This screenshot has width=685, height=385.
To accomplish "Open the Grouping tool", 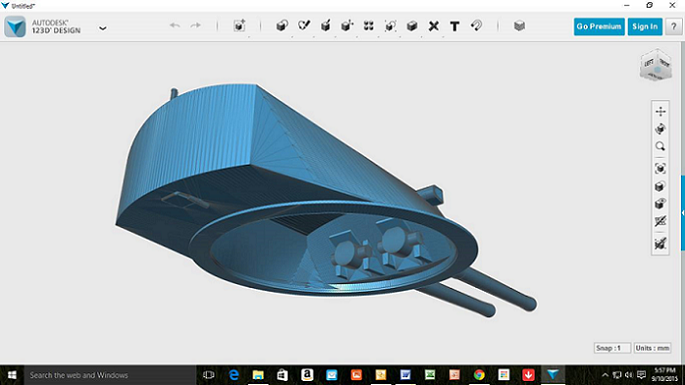I will [x=390, y=26].
